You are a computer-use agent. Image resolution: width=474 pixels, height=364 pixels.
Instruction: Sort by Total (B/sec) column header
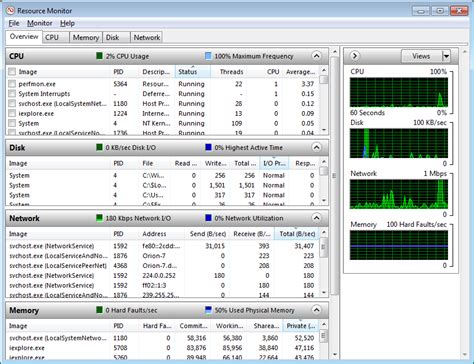(x=297, y=234)
